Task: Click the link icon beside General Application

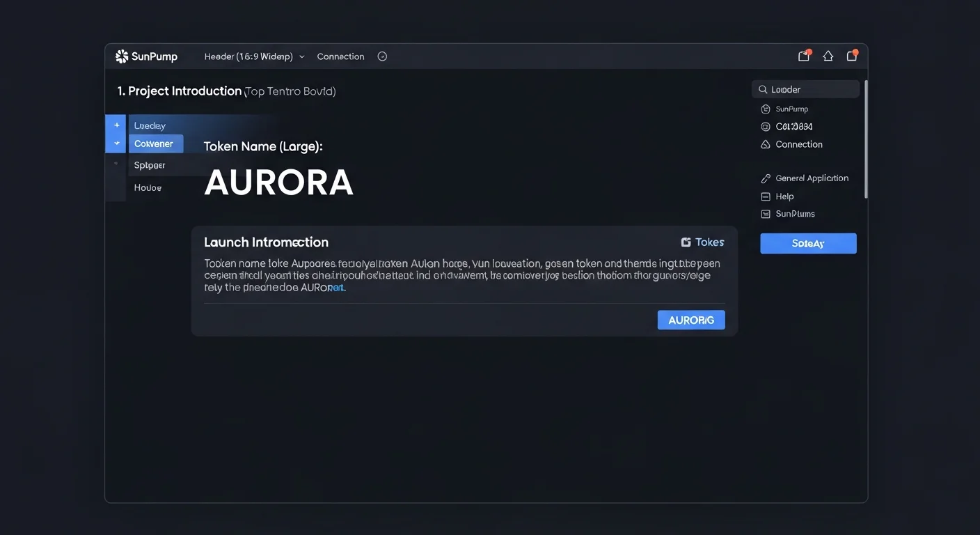Action: pyautogui.click(x=766, y=178)
